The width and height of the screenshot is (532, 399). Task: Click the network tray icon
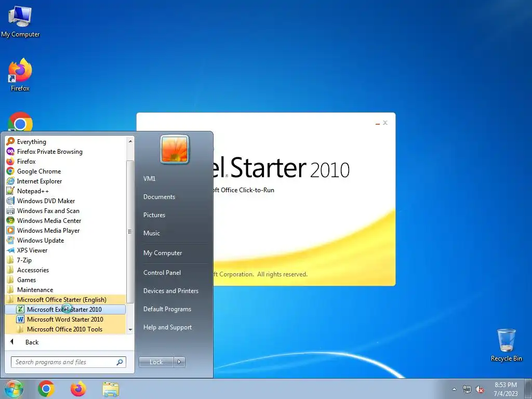tap(467, 389)
